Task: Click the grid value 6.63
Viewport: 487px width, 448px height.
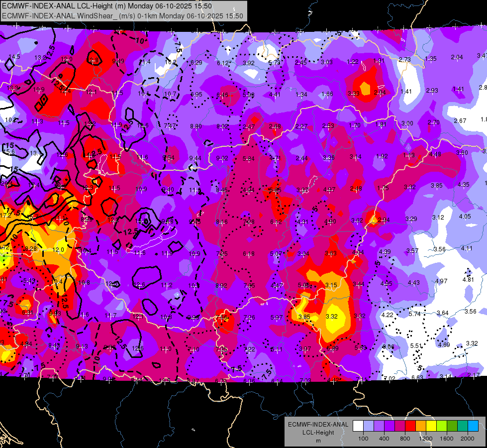Action: (x=417, y=377)
